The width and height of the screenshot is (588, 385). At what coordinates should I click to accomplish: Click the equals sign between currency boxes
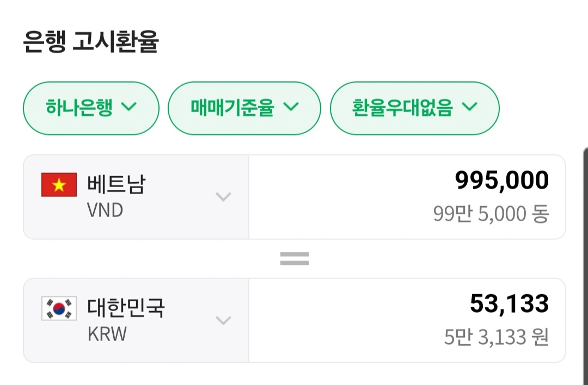(x=295, y=258)
